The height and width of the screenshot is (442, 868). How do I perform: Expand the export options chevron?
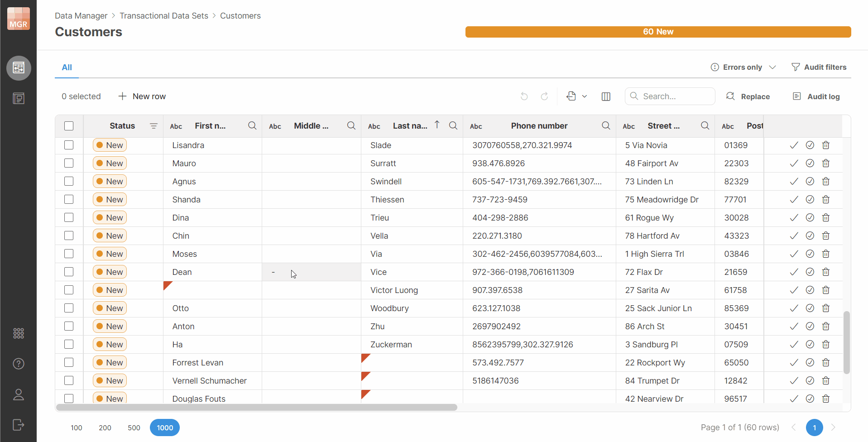[x=585, y=96]
